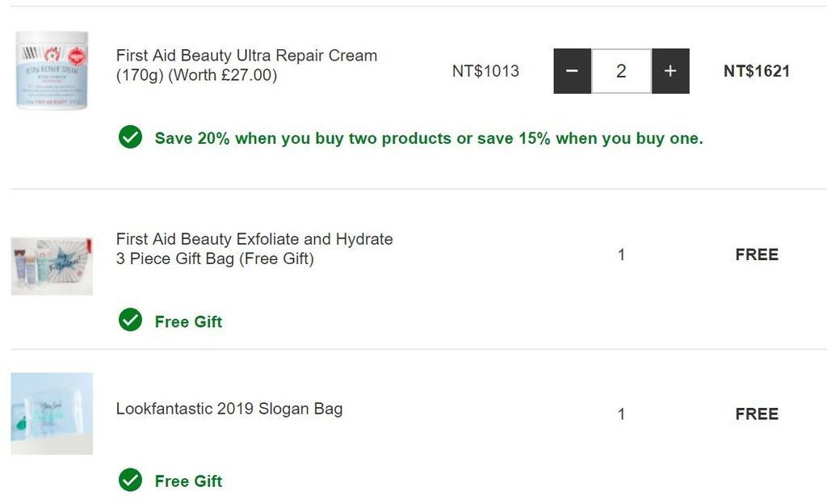Click the FREE price for the Slogan Bag
The width and height of the screenshot is (827, 504).
click(757, 414)
